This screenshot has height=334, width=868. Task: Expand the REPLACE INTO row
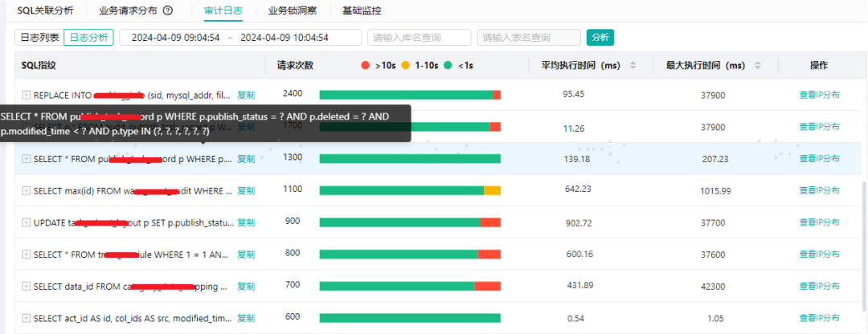click(26, 95)
